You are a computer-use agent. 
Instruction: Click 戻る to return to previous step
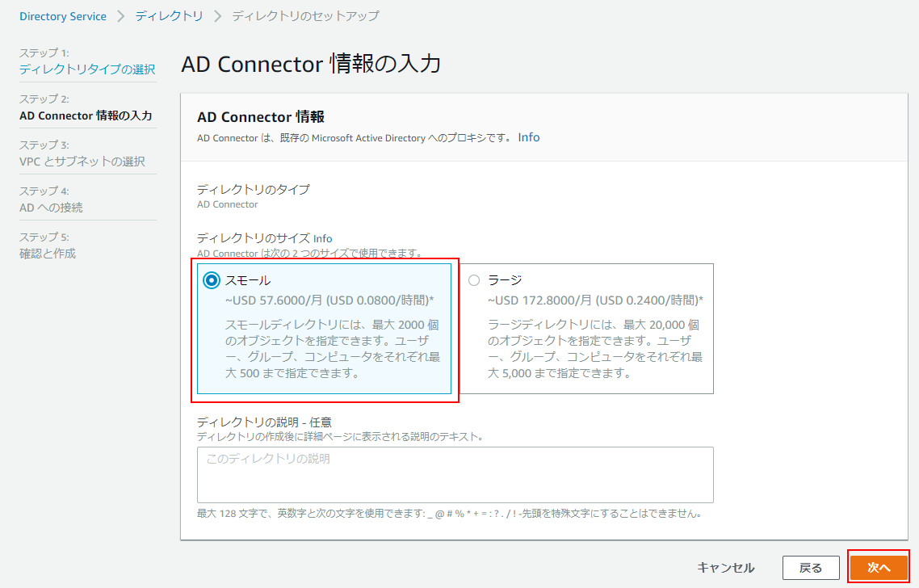[x=811, y=567]
